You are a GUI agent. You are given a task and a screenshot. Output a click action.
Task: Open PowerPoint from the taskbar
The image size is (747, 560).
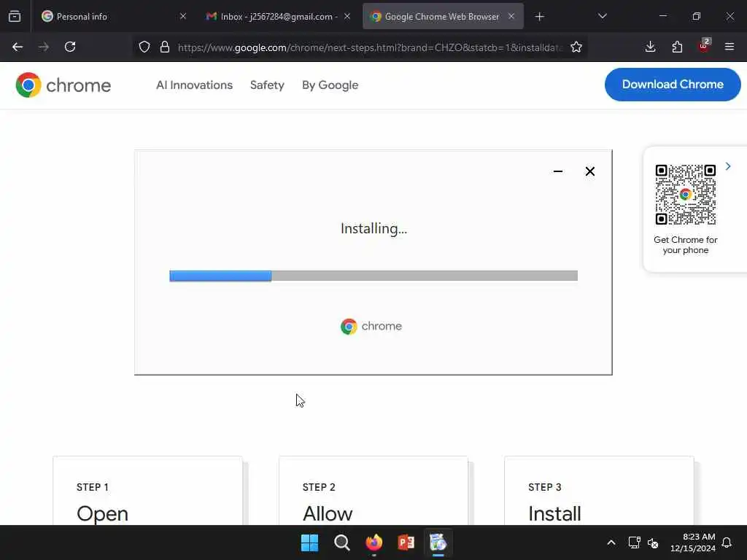coord(406,542)
